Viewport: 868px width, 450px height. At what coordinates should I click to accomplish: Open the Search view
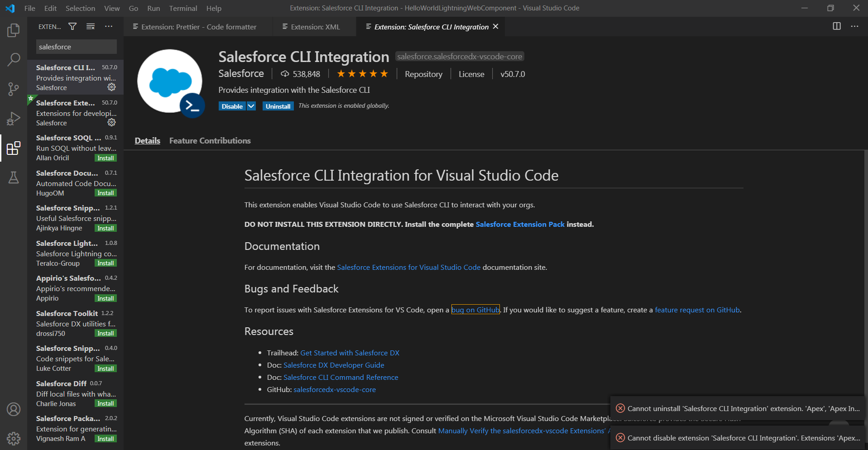coord(13,59)
